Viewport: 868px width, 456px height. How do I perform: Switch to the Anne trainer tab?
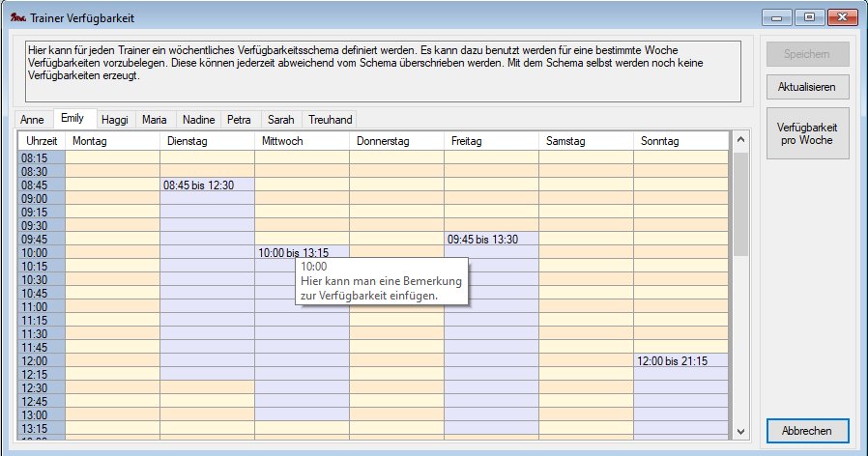coord(32,120)
